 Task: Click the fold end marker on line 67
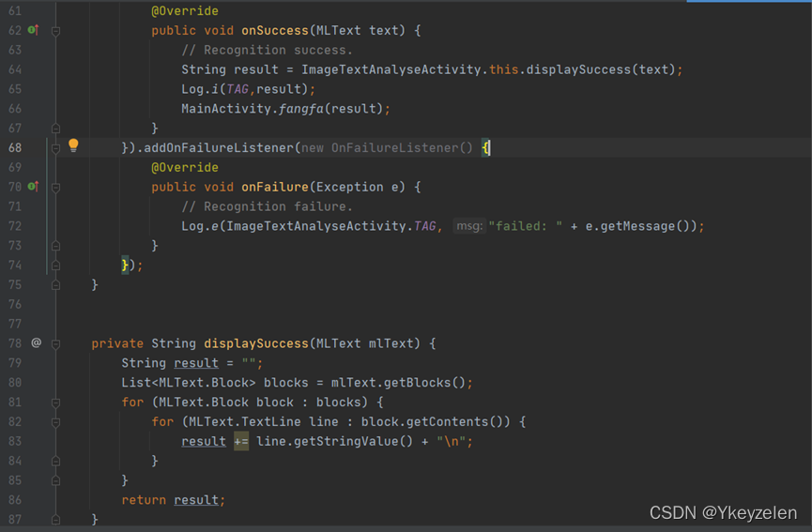[x=56, y=129]
